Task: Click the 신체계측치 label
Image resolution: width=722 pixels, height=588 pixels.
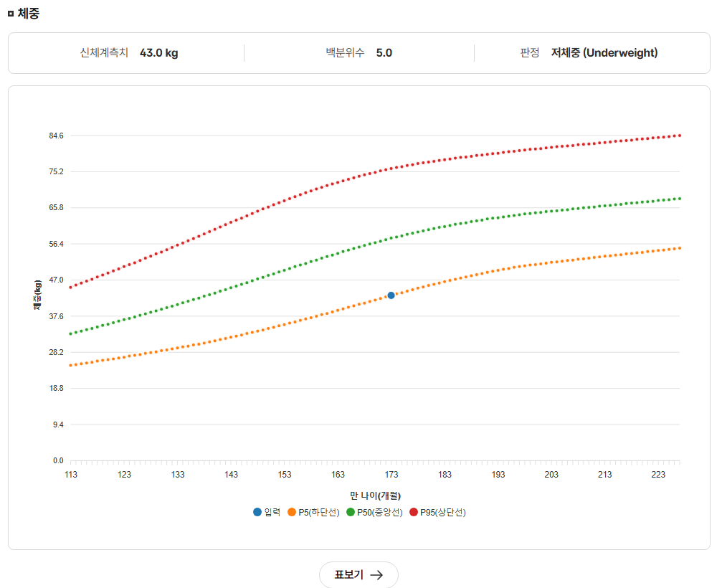Action: coord(104,53)
